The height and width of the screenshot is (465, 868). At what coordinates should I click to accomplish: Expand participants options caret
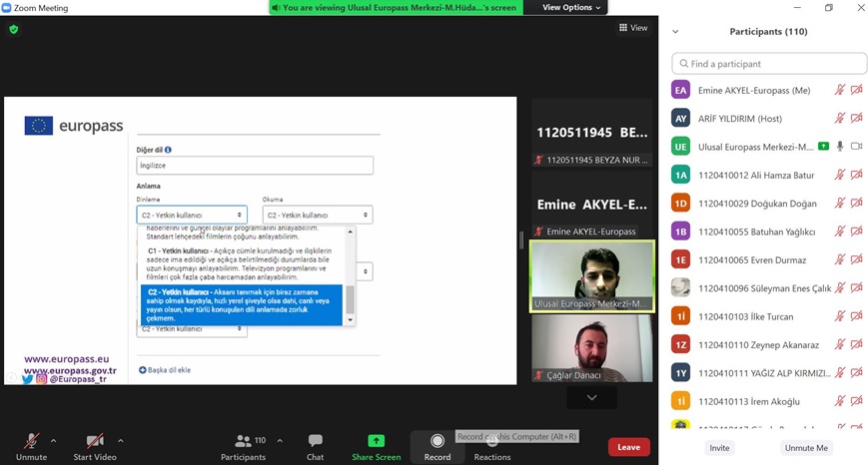pyautogui.click(x=280, y=441)
